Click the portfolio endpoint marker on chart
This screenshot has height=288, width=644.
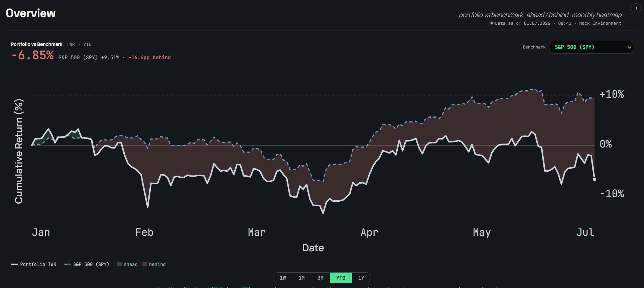[x=594, y=179]
